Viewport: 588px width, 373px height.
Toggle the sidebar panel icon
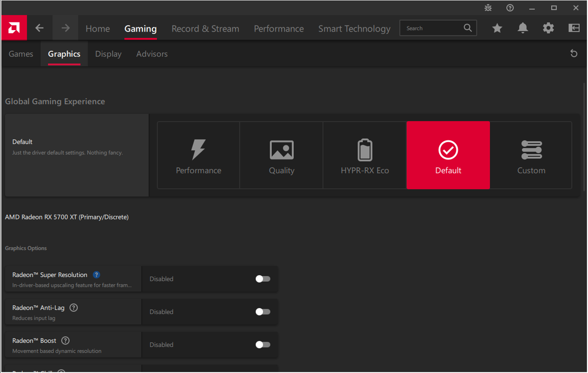[574, 28]
